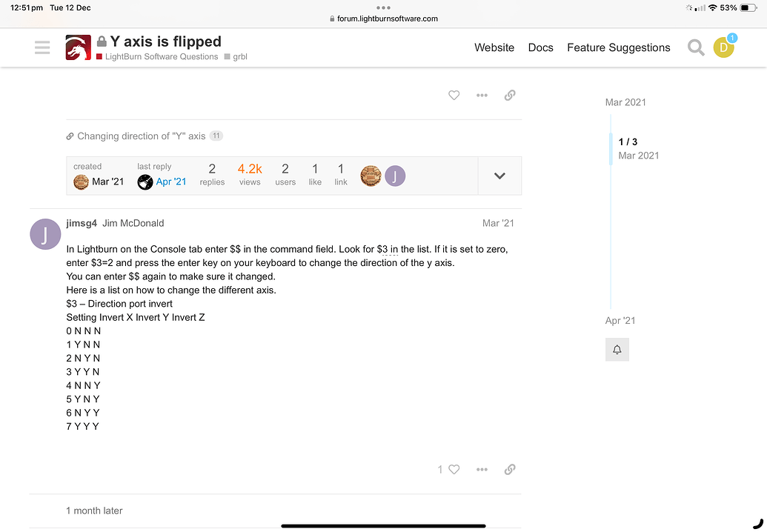Click the '2 replies' stat

coord(212,175)
